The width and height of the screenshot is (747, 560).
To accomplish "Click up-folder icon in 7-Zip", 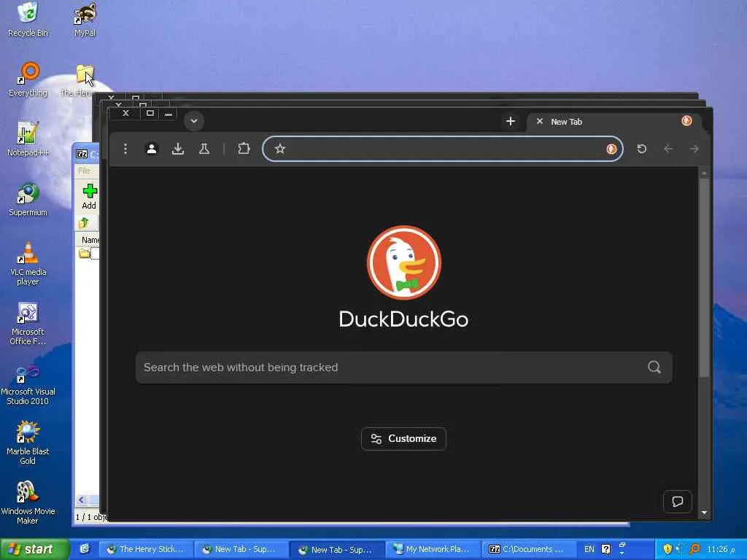I will point(83,222).
